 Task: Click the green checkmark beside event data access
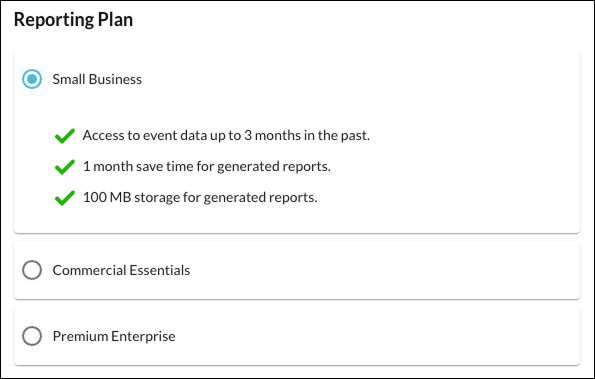point(65,136)
